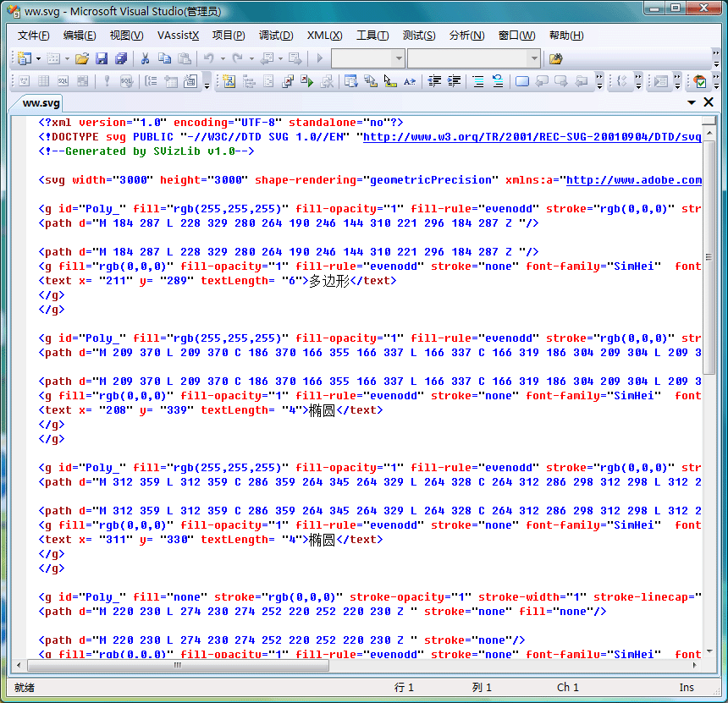Expand the active files dropdown arrow by tab strip

tap(692, 102)
